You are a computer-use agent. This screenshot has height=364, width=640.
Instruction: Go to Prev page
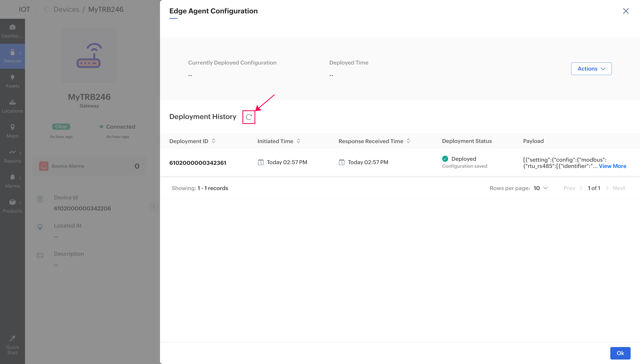pyautogui.click(x=569, y=188)
